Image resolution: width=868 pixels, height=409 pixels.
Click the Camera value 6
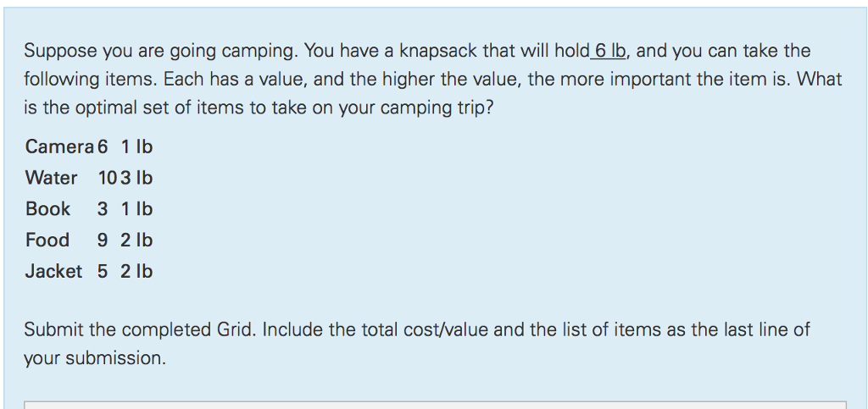pos(103,146)
